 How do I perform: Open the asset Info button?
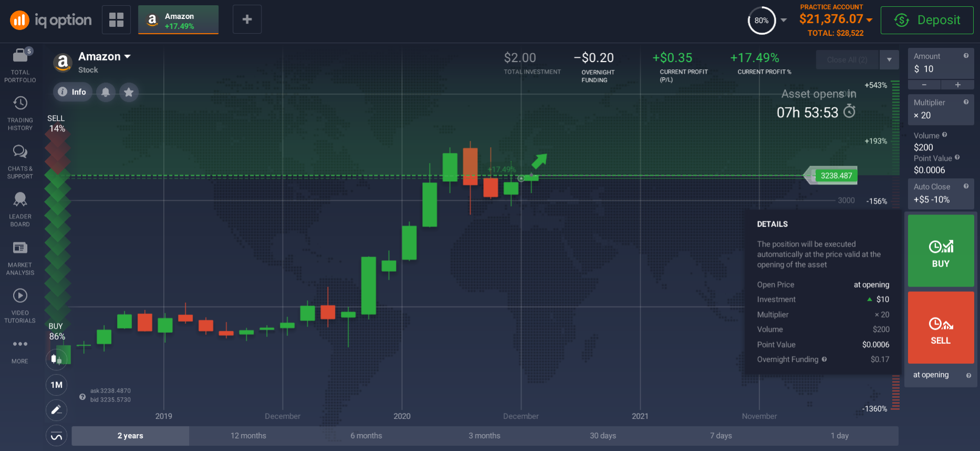[72, 92]
